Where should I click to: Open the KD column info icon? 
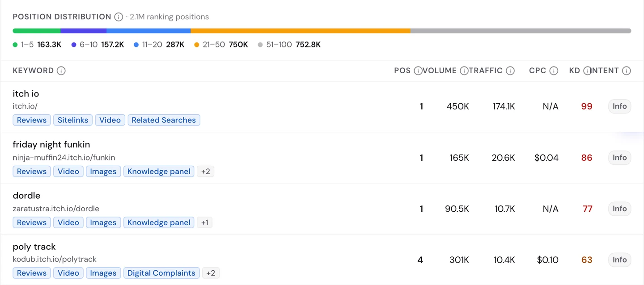[x=587, y=71]
